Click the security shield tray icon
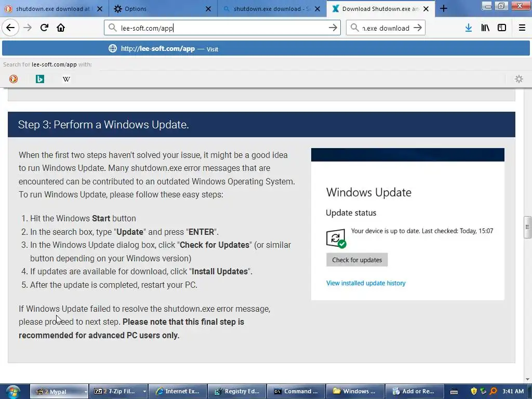Screen dimensions: 532x399 (x=474, y=392)
